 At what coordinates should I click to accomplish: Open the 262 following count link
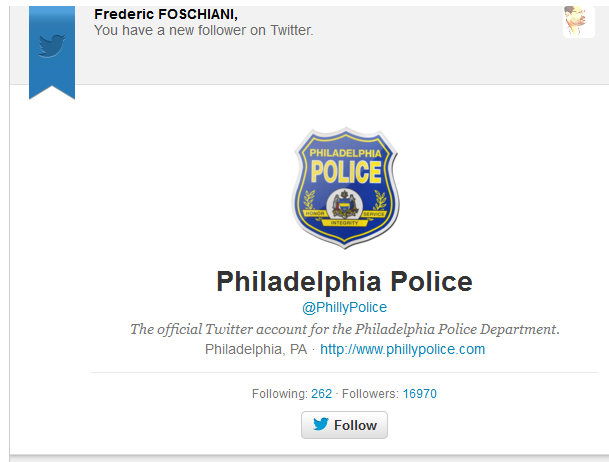[x=321, y=394]
